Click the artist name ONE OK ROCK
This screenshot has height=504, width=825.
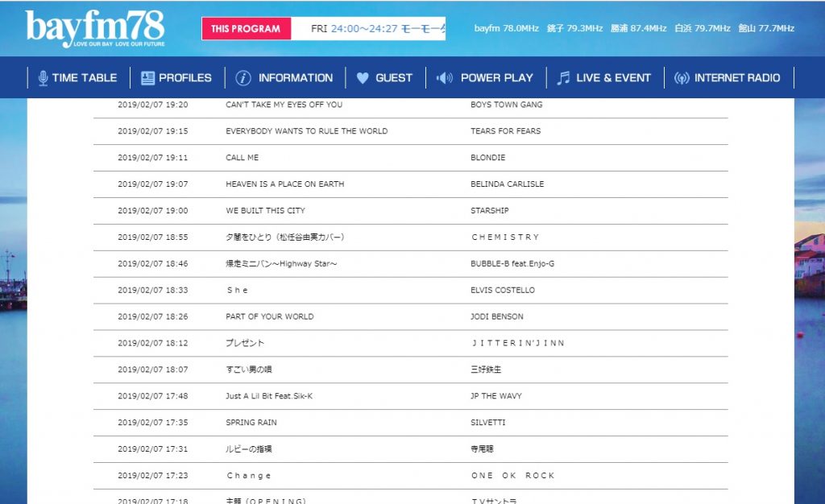pos(512,476)
